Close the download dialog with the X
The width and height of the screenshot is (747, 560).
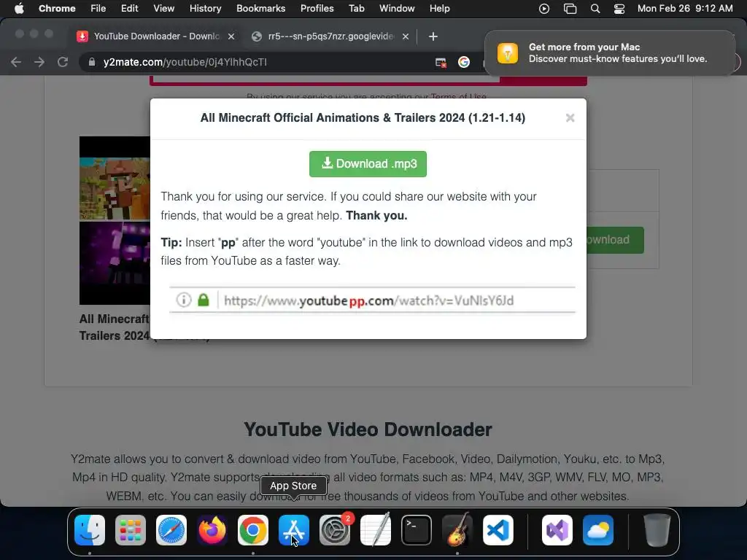pos(570,117)
